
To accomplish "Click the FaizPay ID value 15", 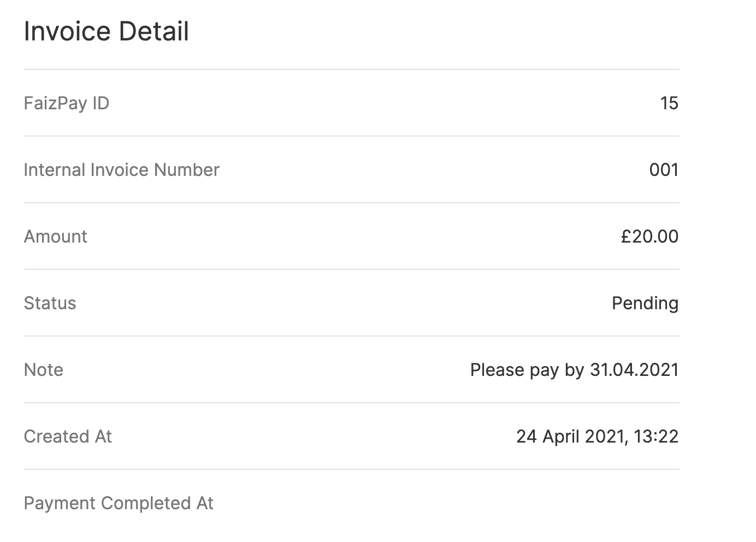I will point(669,103).
